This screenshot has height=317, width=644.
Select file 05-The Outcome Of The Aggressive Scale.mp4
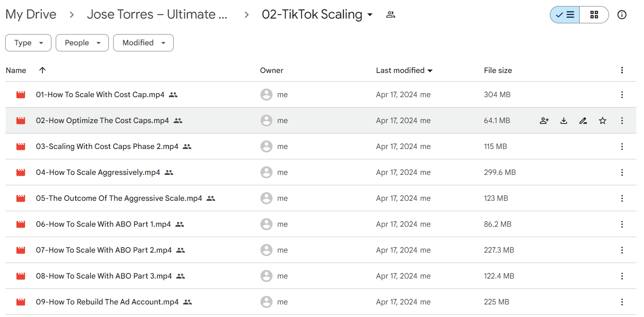(119, 198)
